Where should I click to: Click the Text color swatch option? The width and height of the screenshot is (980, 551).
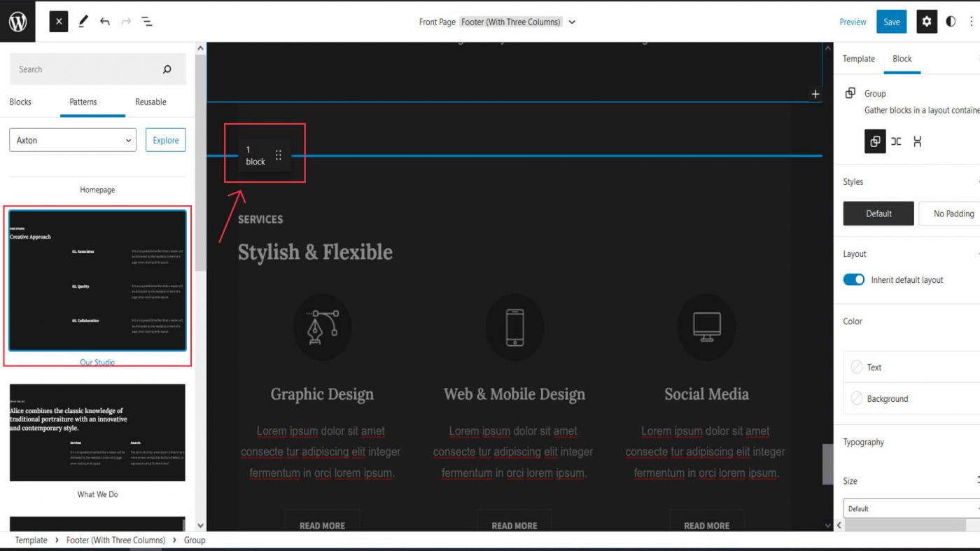point(875,367)
